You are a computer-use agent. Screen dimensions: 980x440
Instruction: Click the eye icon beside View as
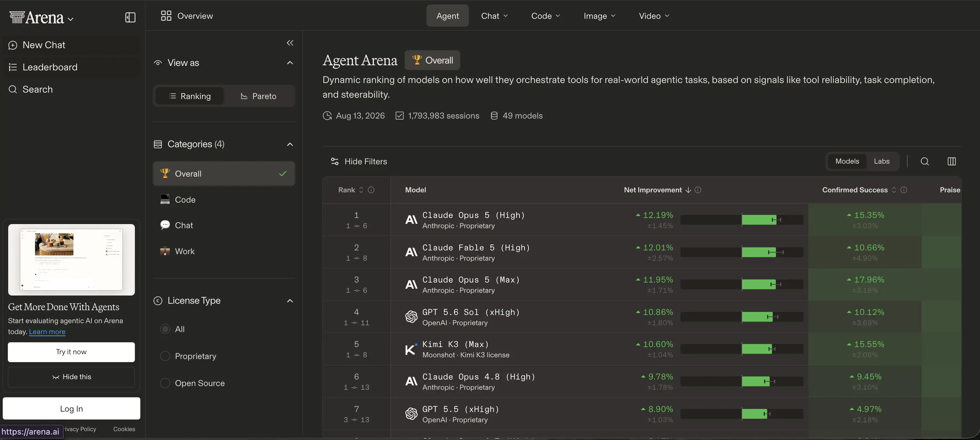[157, 63]
